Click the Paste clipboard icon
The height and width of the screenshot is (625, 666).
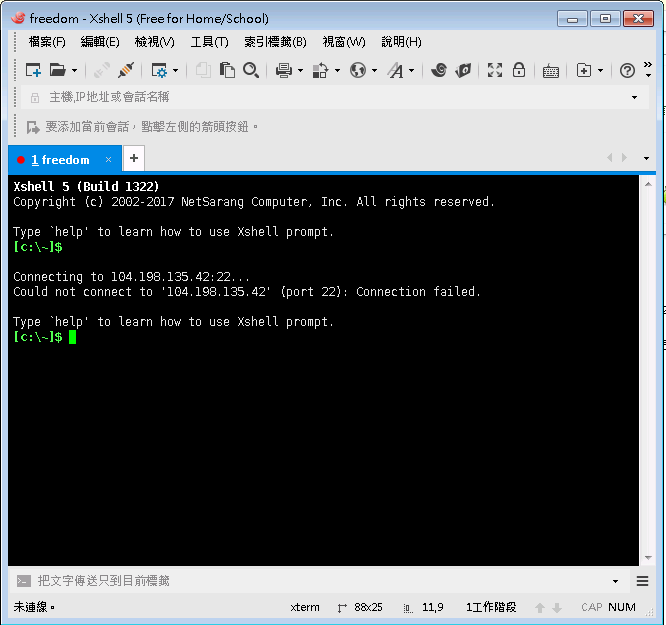coord(227,70)
